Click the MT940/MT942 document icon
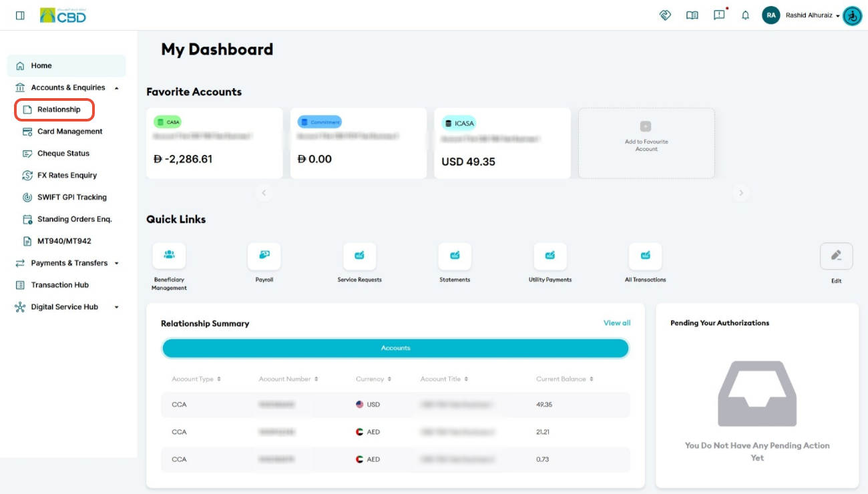 click(27, 241)
